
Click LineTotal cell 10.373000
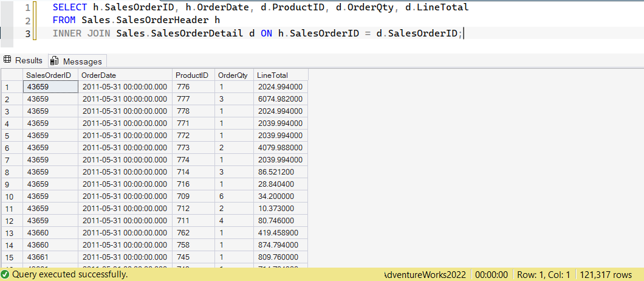[281, 208]
